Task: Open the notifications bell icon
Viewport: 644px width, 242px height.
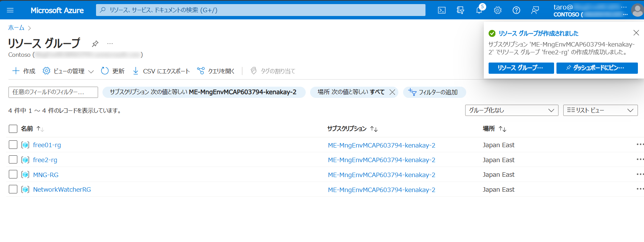Action: click(x=479, y=10)
